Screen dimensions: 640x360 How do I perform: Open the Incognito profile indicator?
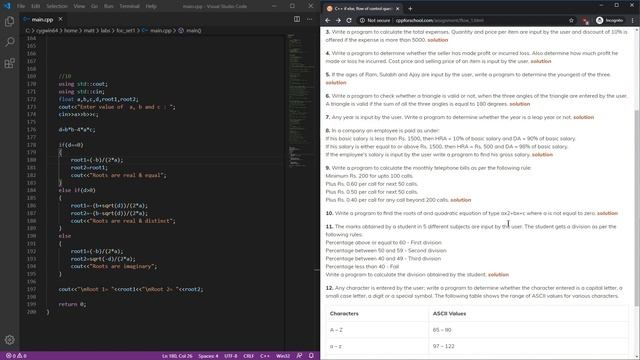[x=609, y=20]
